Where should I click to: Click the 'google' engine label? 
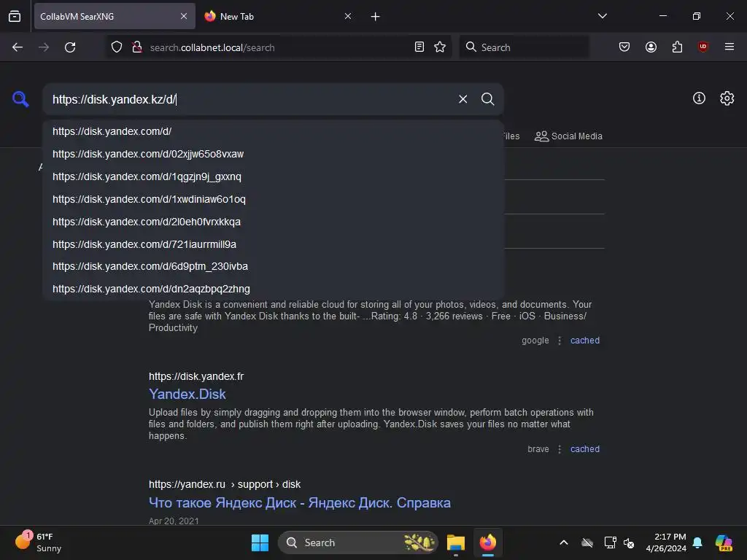point(535,341)
